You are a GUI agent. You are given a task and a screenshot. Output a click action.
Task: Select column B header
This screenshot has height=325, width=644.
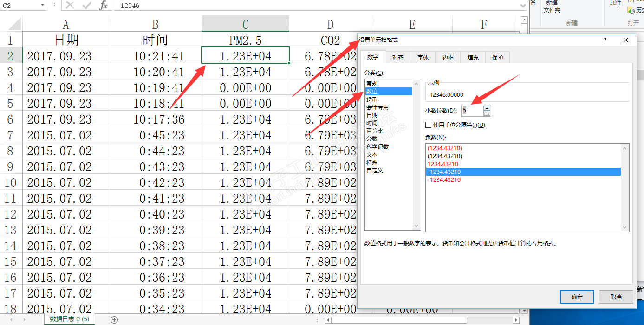click(x=155, y=24)
